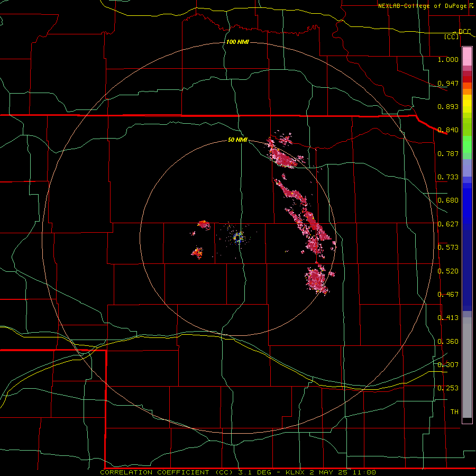Click the 0.520 value on the color scale
The image size is (476, 476).
(x=448, y=271)
